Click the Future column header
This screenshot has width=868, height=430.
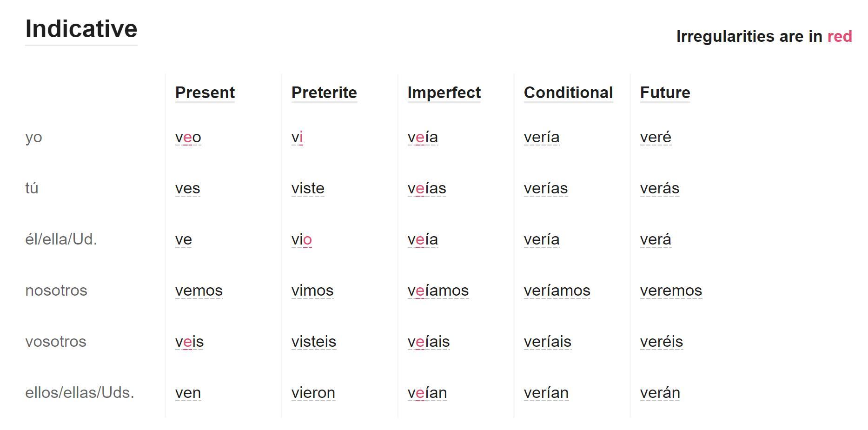tap(665, 93)
